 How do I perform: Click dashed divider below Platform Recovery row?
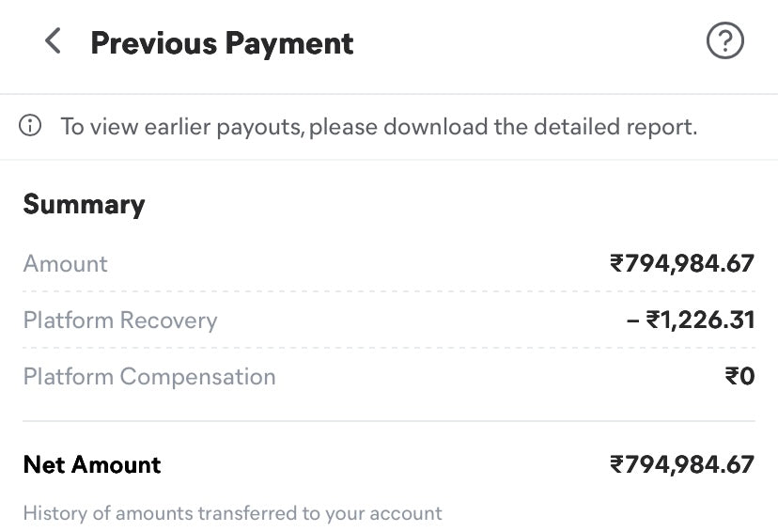(x=389, y=349)
